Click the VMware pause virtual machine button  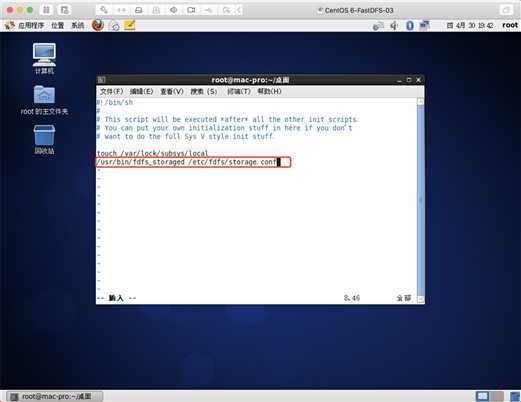(46, 10)
